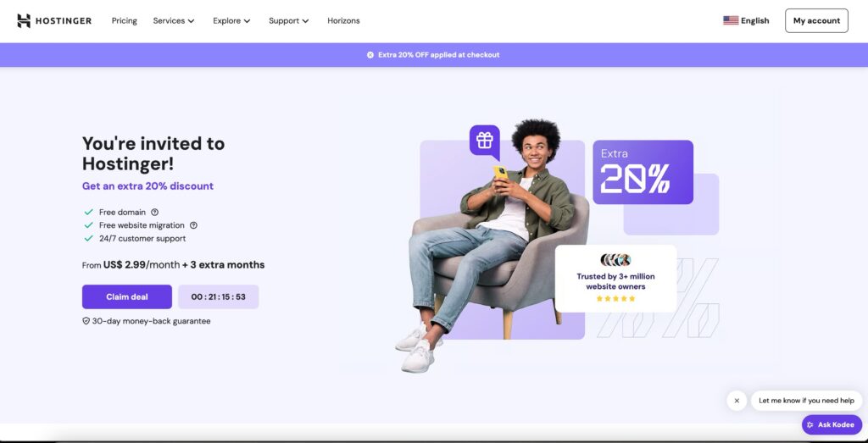Image resolution: width=868 pixels, height=443 pixels.
Task: Click the shield icon beside money-back guarantee
Action: 86,321
